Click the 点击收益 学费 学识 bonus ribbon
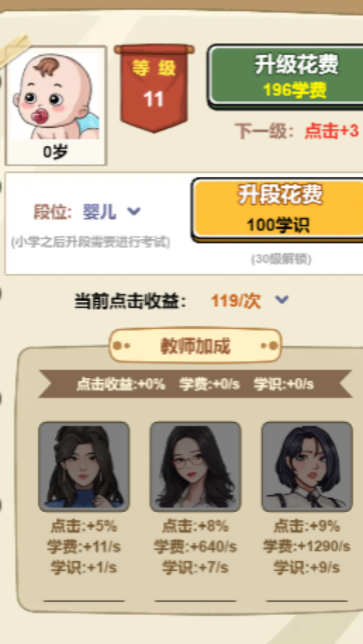Viewport: 363px width, 644px height. 196,385
